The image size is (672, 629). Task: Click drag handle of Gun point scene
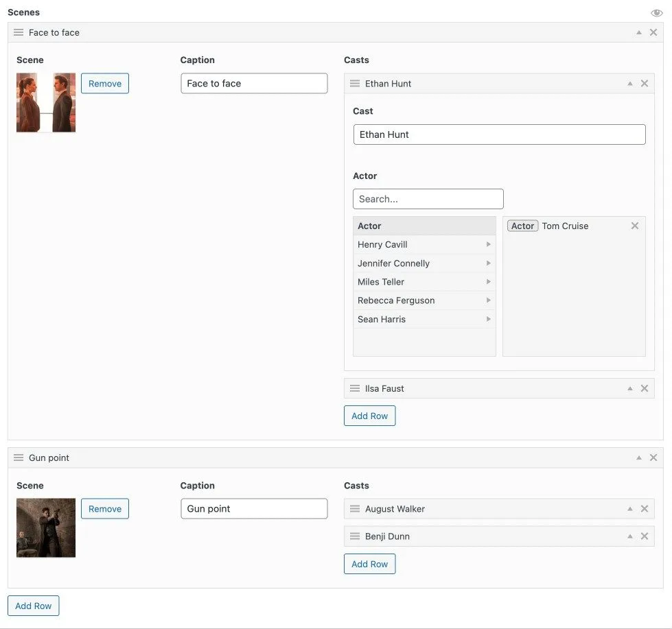(x=19, y=458)
